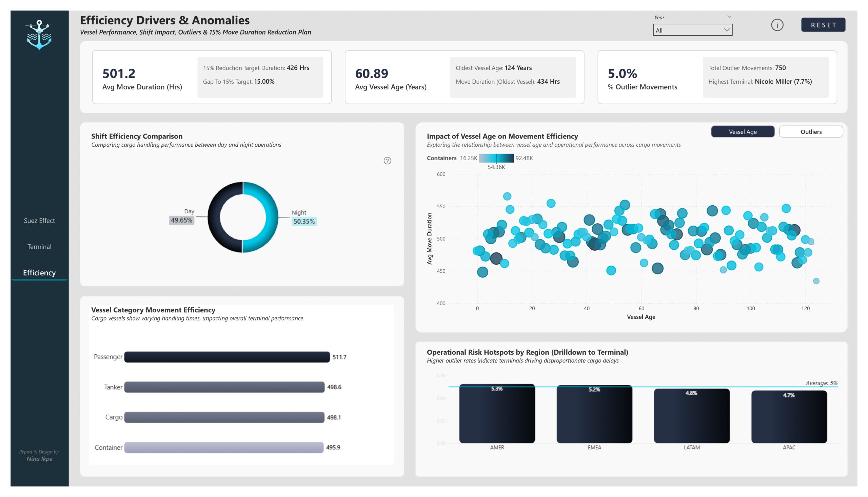Click the Containers color gradient legend
Screen dimensions: 868x497
pyautogui.click(x=496, y=158)
